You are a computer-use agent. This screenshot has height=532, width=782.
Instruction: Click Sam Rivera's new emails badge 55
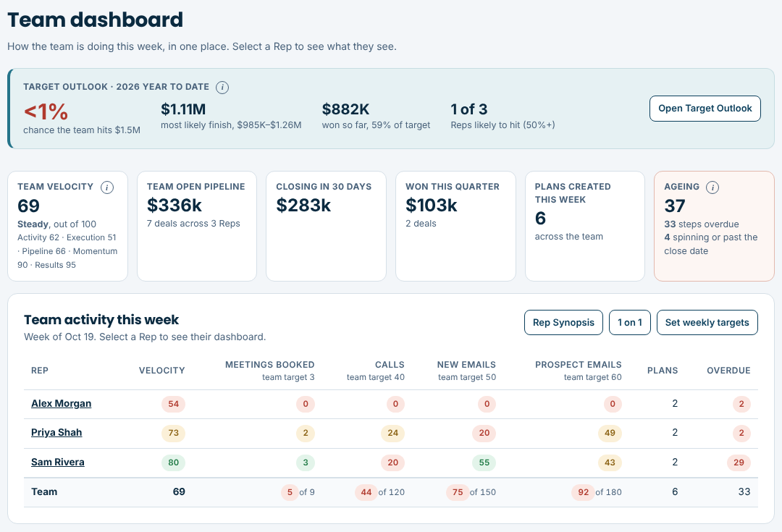[x=484, y=463]
